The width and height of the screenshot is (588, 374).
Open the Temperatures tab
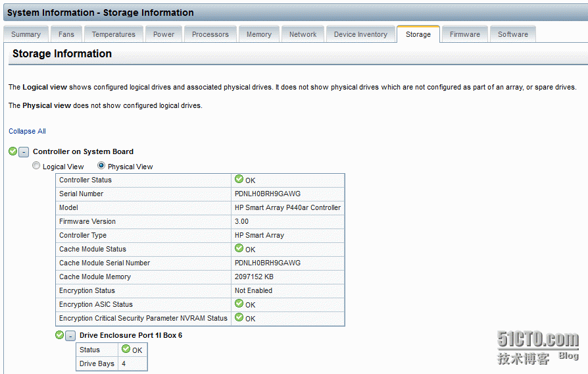(x=114, y=34)
